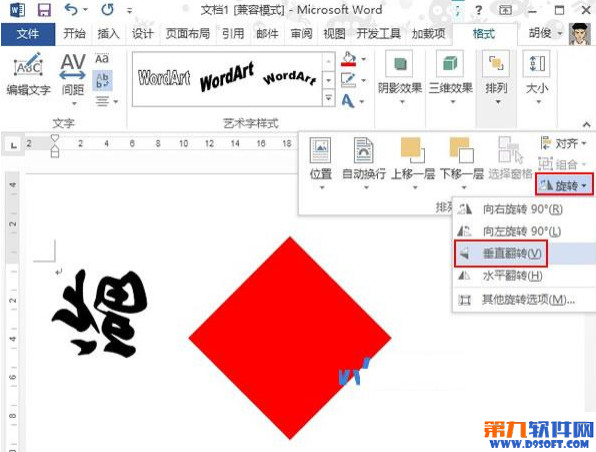Select the Send Backward (下移一层) icon
Image resolution: width=596 pixels, height=452 pixels.
[x=461, y=150]
